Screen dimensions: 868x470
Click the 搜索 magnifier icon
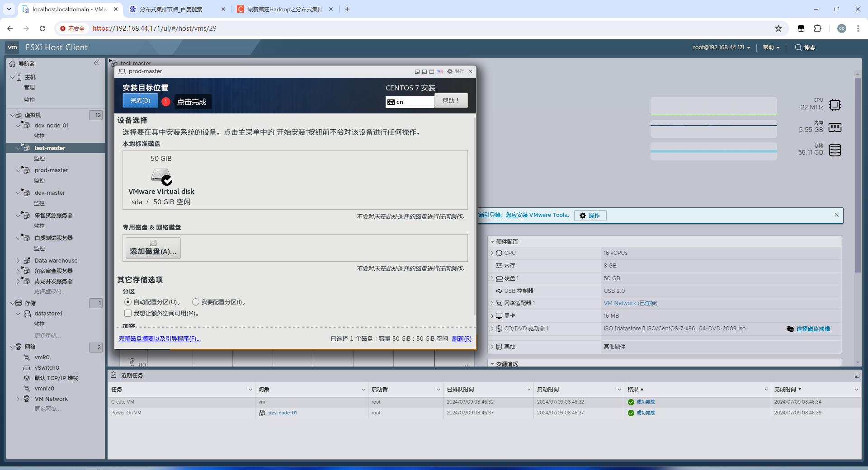click(x=798, y=47)
